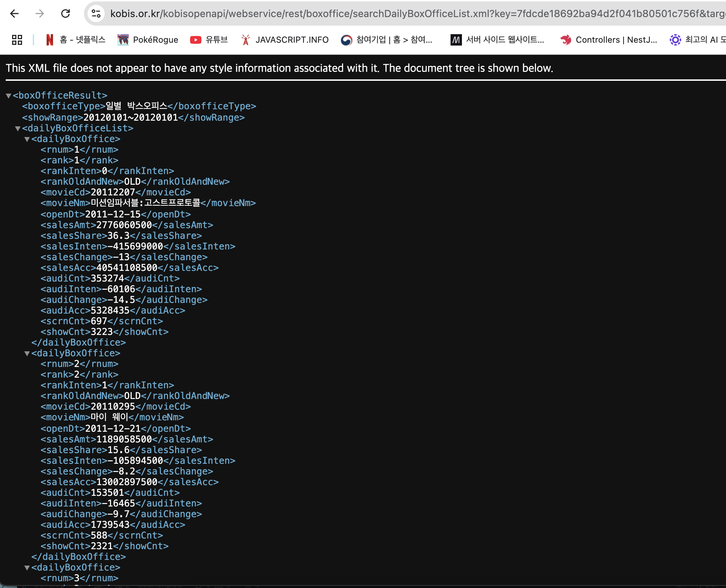Click salesInten value -105894500

(135, 461)
